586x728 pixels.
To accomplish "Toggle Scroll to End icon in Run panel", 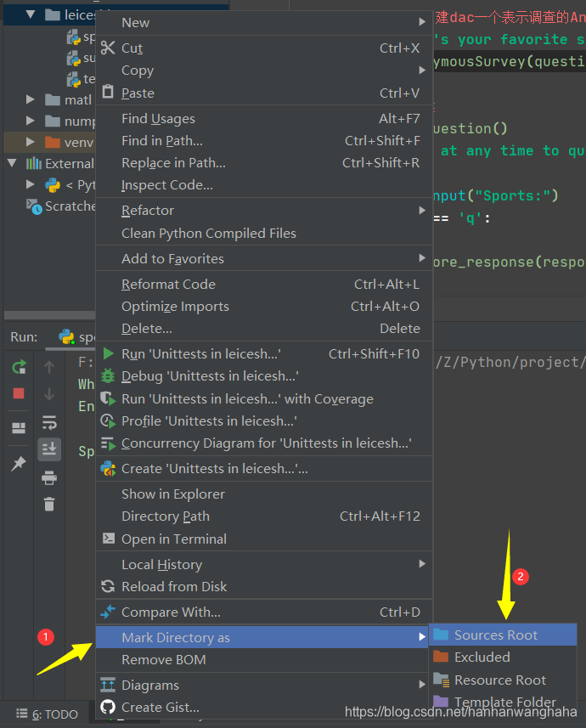I will click(x=49, y=449).
